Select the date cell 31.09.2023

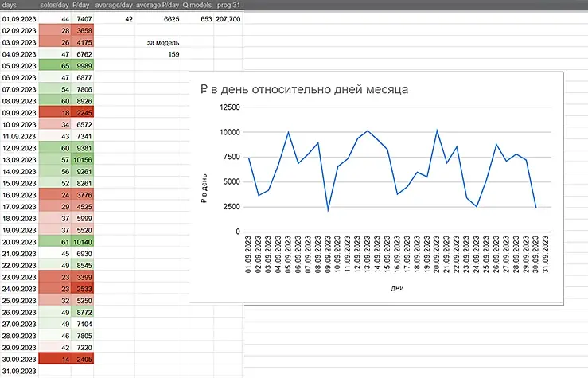[x=19, y=372]
